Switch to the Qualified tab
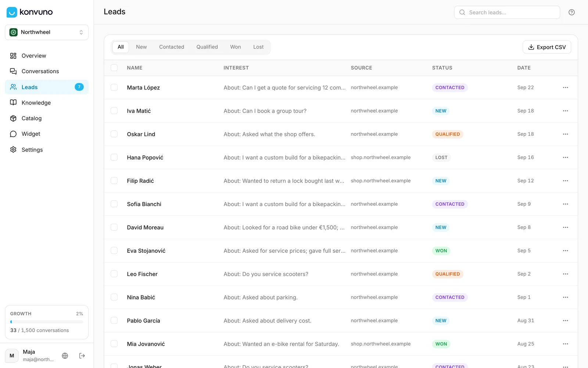This screenshot has width=588, height=368. (x=207, y=47)
